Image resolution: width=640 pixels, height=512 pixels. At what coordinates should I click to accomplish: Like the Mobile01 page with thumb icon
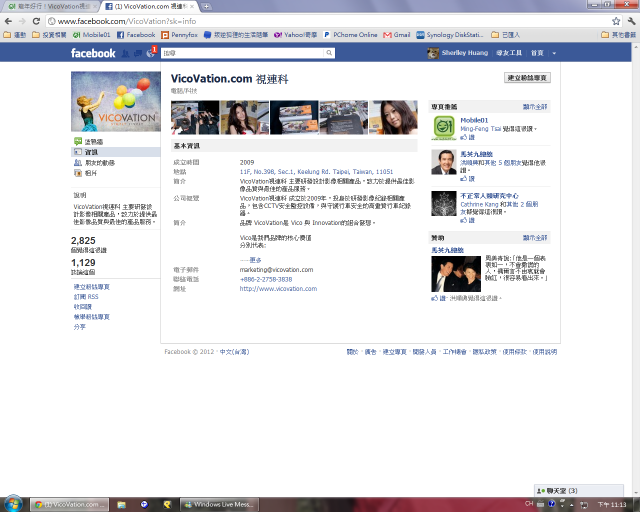(x=467, y=138)
